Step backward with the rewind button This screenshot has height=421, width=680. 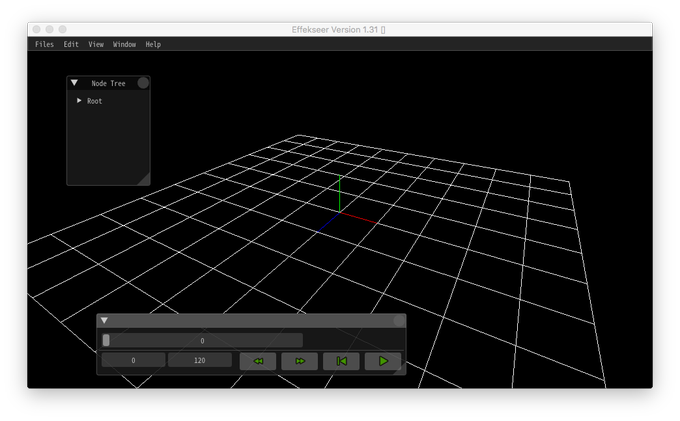[258, 361]
